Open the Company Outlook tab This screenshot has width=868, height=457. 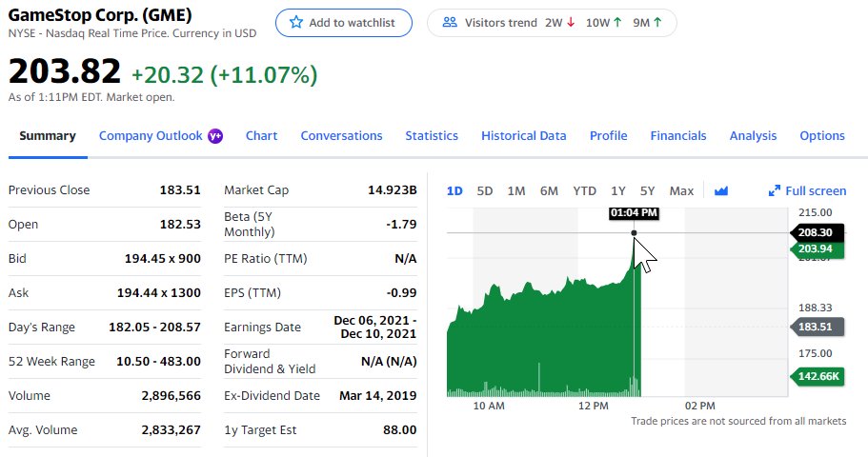click(x=151, y=136)
